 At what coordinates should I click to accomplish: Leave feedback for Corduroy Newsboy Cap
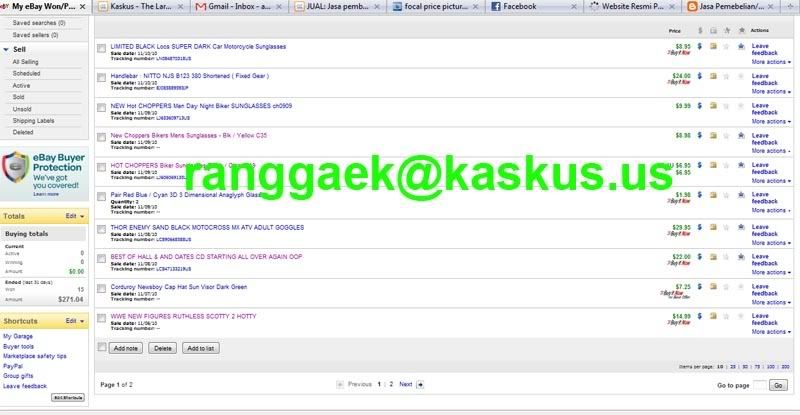point(764,290)
